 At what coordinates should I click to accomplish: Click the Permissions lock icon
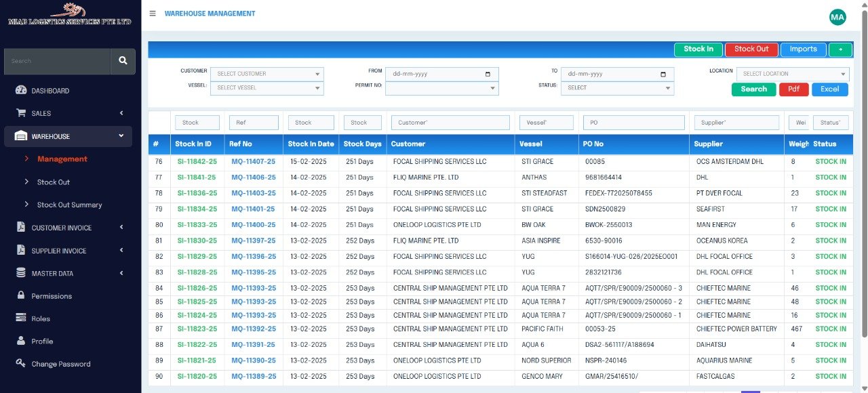(20, 296)
